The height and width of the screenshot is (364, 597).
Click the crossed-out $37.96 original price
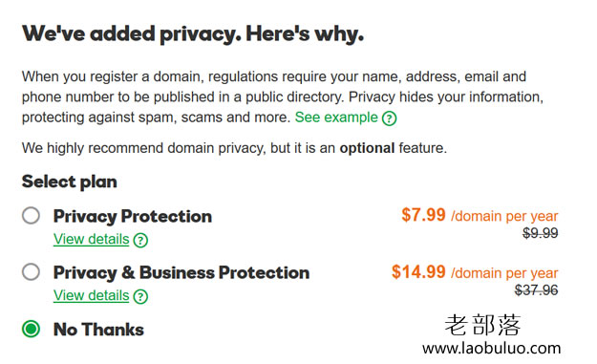pyautogui.click(x=536, y=290)
